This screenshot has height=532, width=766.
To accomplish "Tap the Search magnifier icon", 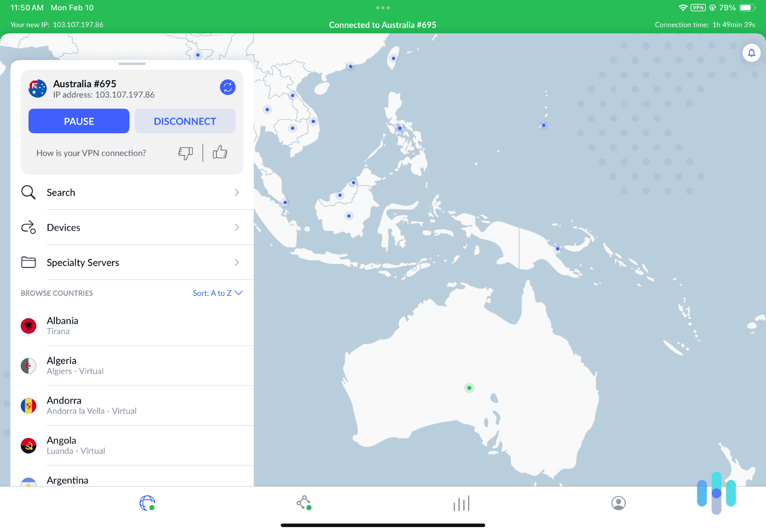I will click(28, 192).
